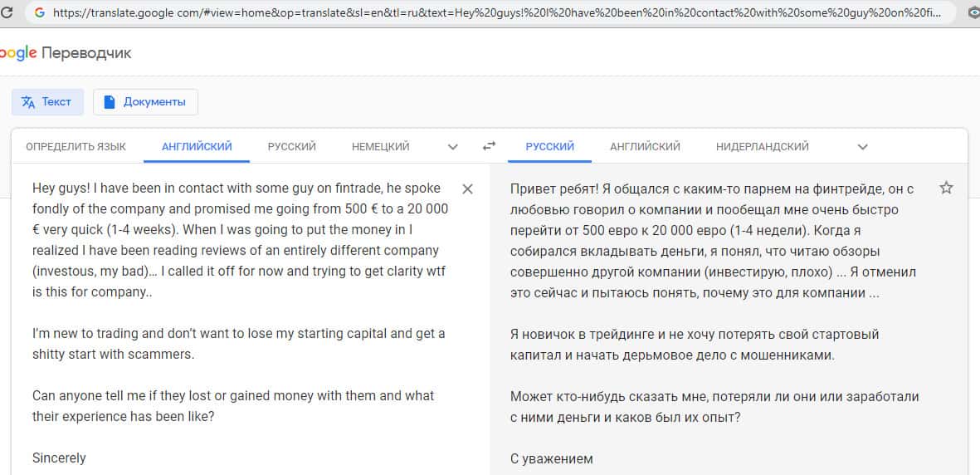
Task: Select the Текст mode button
Action: (x=47, y=102)
